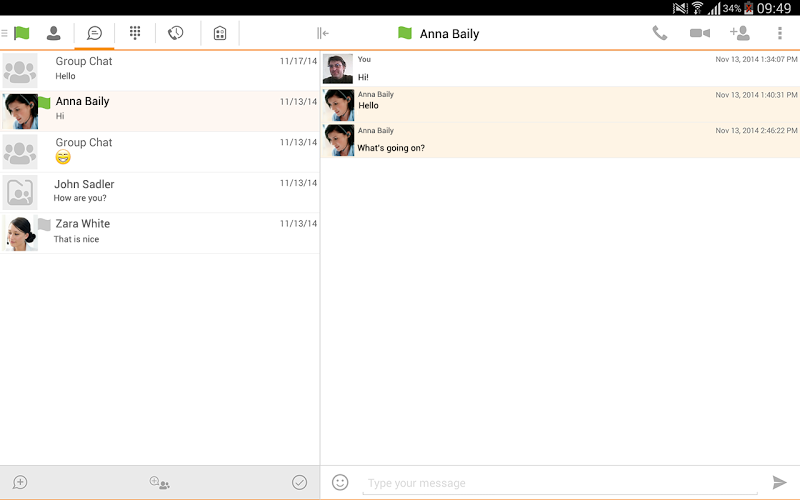Open the emoji picker
The height and width of the screenshot is (500, 800).
tap(340, 482)
